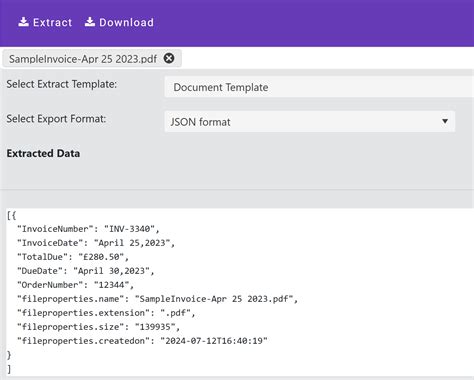This screenshot has width=474, height=380.
Task: Click the fileproperties.extension ".pdf" line
Action: 106,313
